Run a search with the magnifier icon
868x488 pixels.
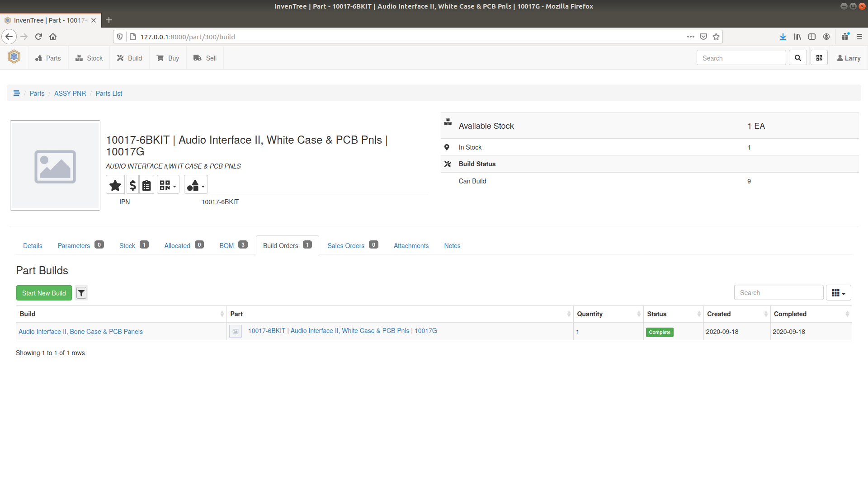coord(797,57)
